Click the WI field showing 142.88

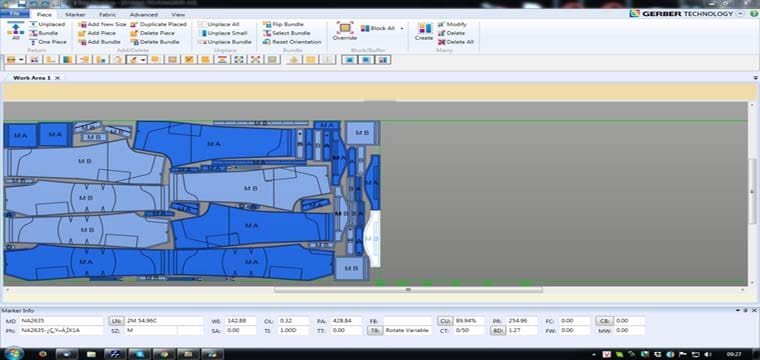(240, 321)
